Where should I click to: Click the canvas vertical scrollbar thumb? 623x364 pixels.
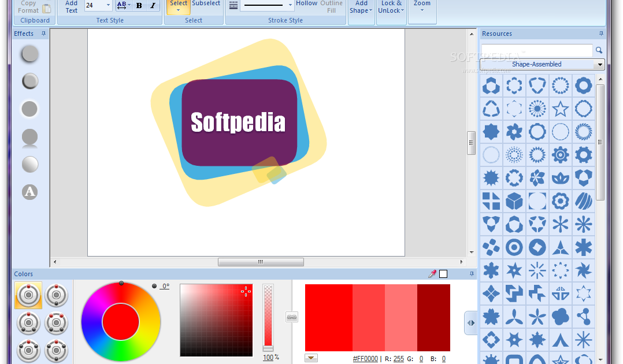pyautogui.click(x=471, y=143)
